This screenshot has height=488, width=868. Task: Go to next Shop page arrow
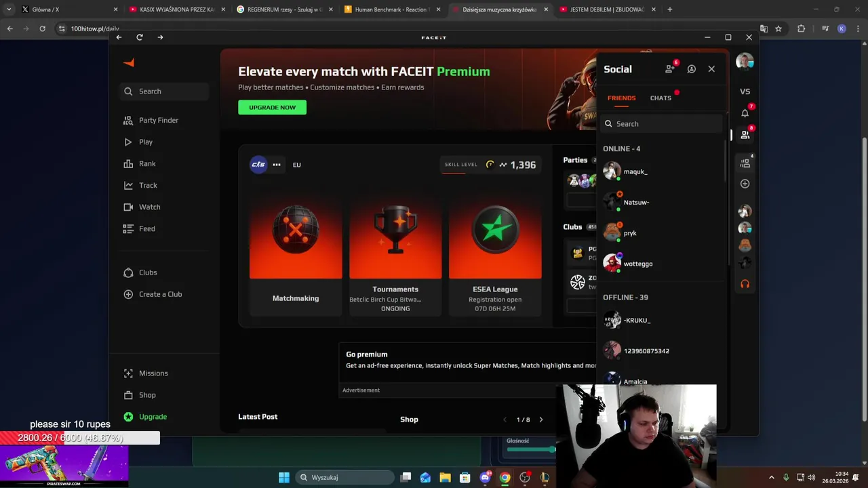point(540,420)
